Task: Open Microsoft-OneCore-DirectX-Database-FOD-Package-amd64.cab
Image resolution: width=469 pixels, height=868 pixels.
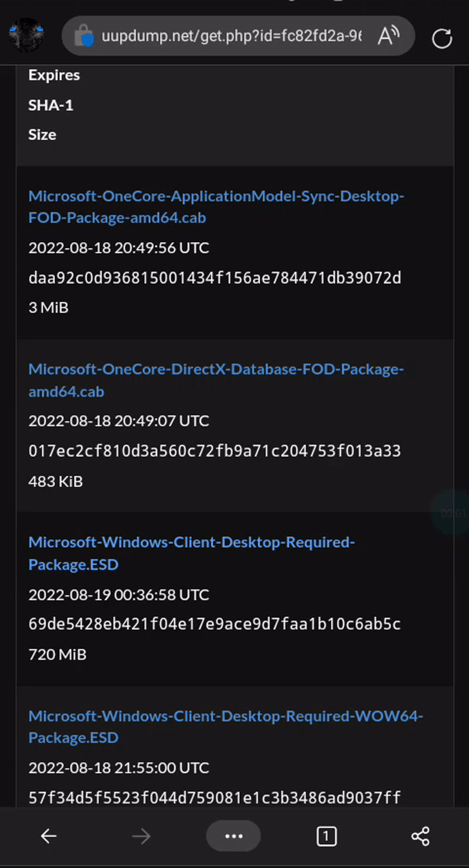Action: pyautogui.click(x=216, y=380)
